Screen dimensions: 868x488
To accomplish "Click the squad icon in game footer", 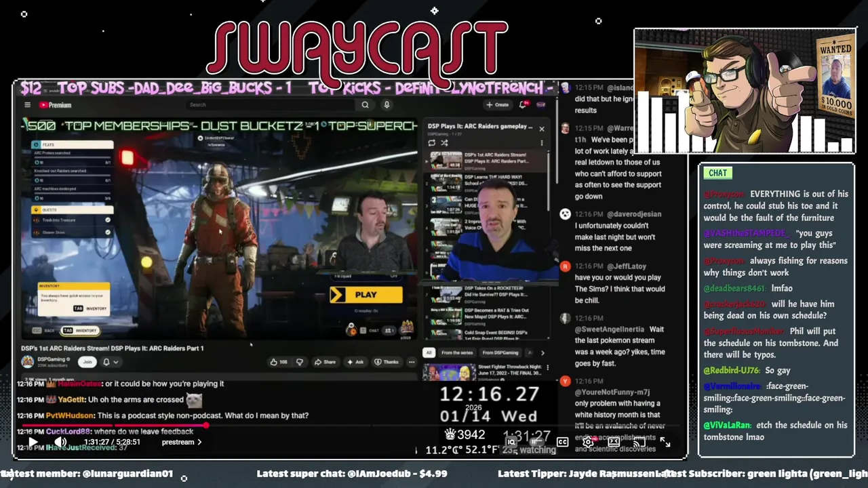I will [389, 331].
